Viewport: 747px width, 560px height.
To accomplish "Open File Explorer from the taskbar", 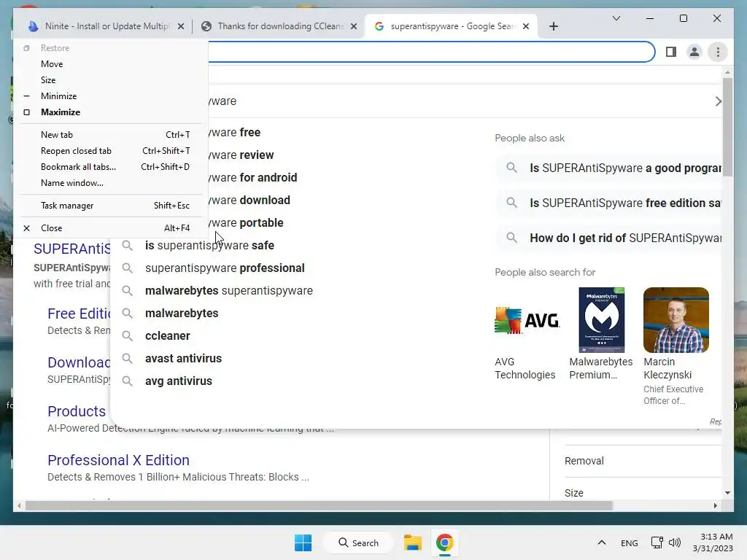I will [x=413, y=542].
